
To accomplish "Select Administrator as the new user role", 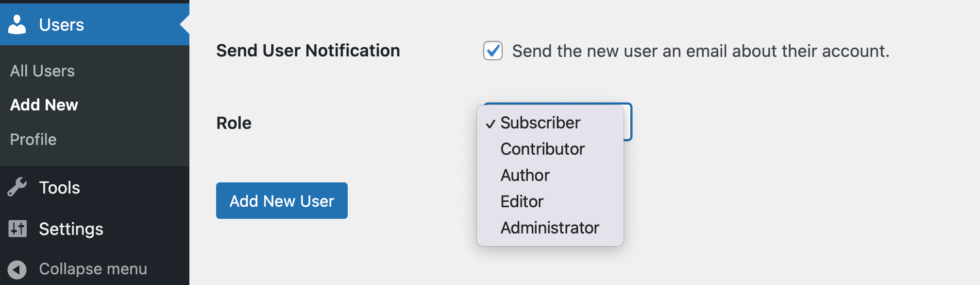I will pyautogui.click(x=550, y=227).
